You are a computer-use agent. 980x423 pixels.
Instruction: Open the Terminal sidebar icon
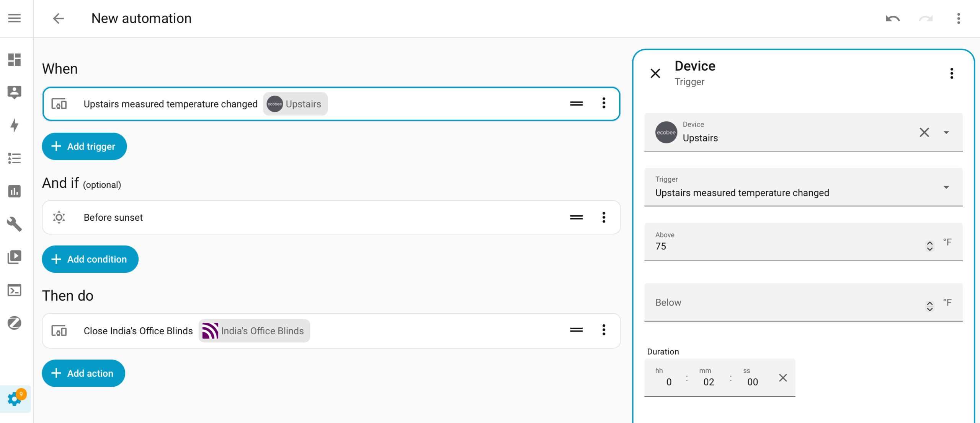pos(15,290)
